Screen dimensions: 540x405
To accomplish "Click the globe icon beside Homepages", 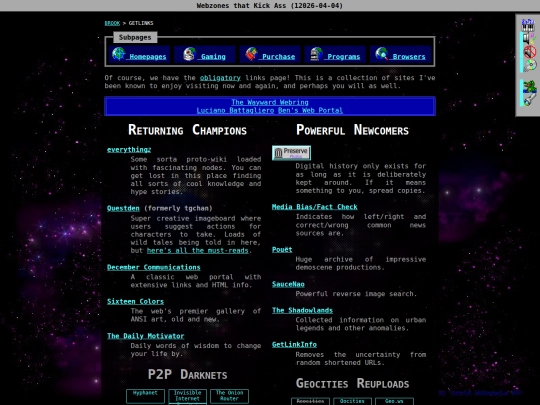I will click(x=119, y=54).
